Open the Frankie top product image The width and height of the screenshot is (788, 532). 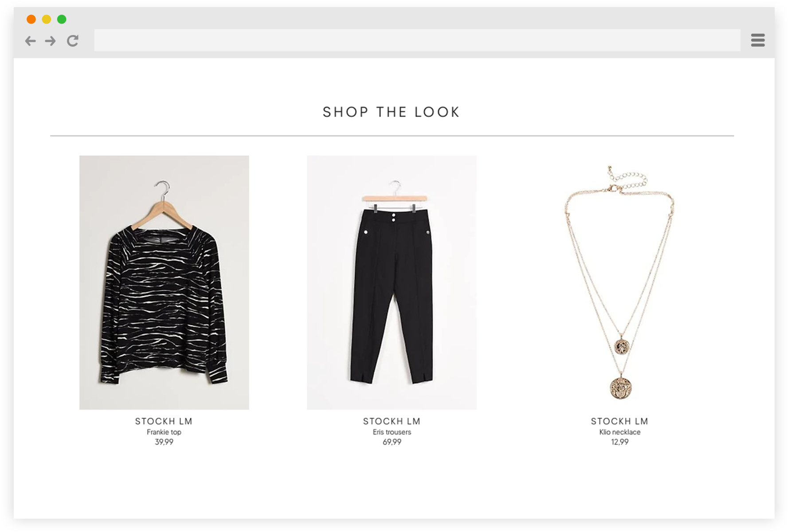(164, 282)
